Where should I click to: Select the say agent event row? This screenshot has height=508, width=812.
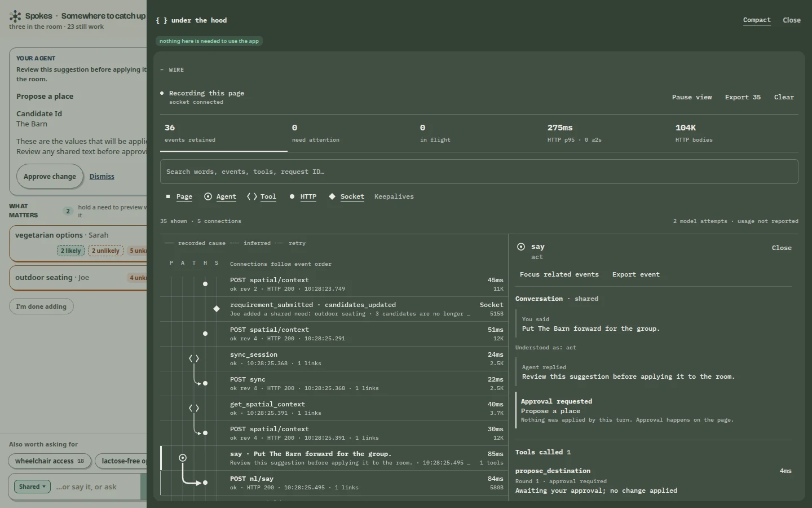334,458
